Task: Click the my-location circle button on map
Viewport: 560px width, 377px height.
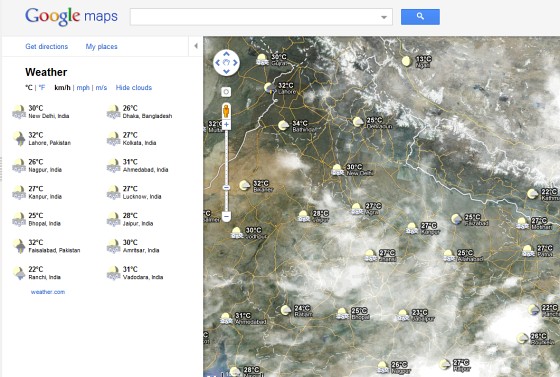Action: click(x=226, y=92)
